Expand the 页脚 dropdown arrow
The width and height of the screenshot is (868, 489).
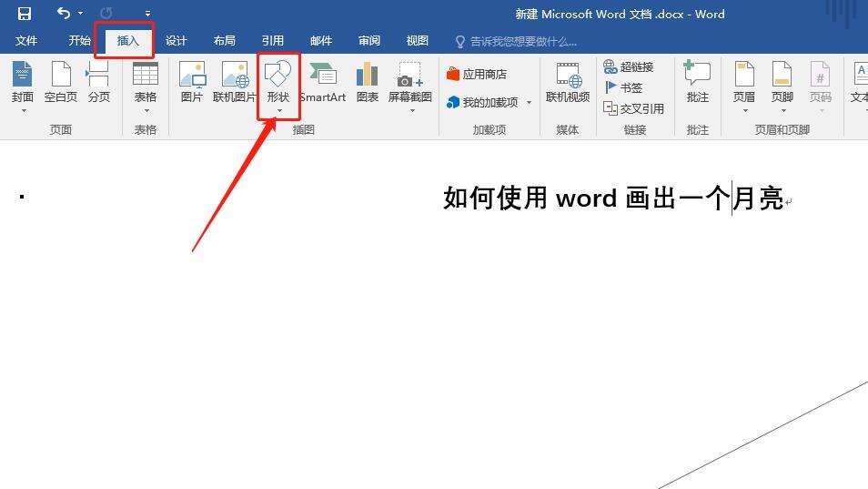tap(783, 111)
